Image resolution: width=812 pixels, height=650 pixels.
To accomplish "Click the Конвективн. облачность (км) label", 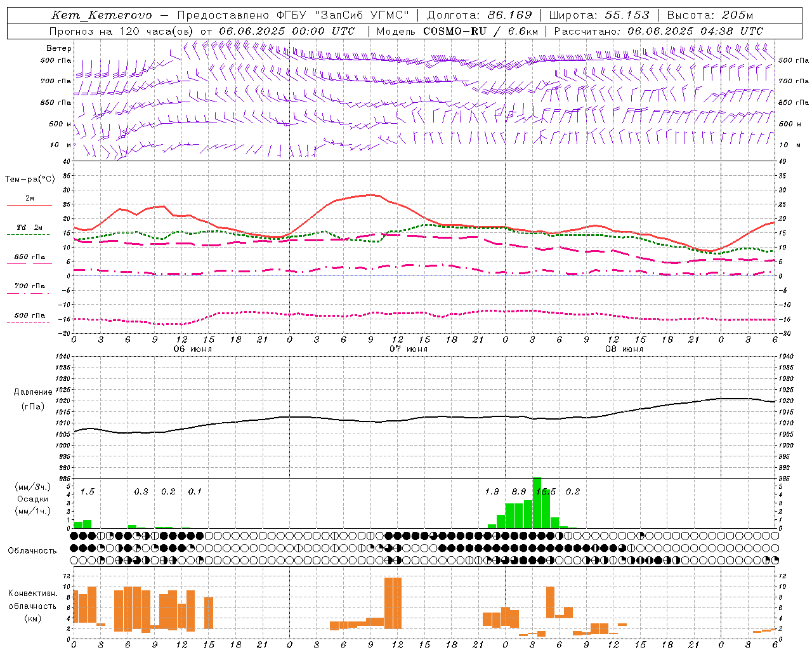I will coord(32,606).
